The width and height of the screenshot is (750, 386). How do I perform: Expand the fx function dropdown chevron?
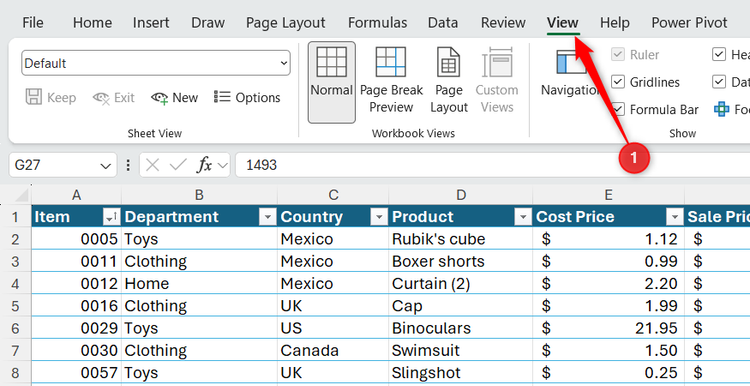tap(222, 165)
